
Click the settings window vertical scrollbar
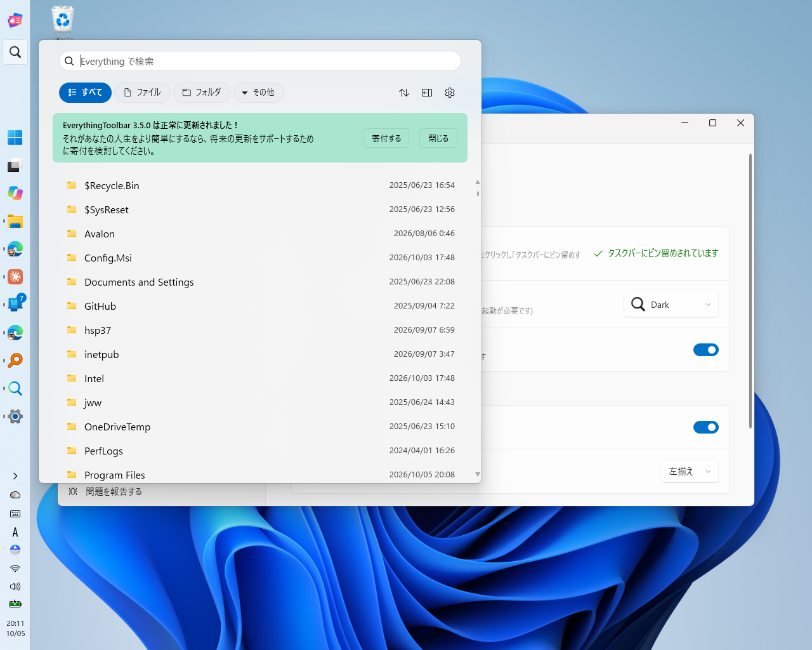point(750,291)
